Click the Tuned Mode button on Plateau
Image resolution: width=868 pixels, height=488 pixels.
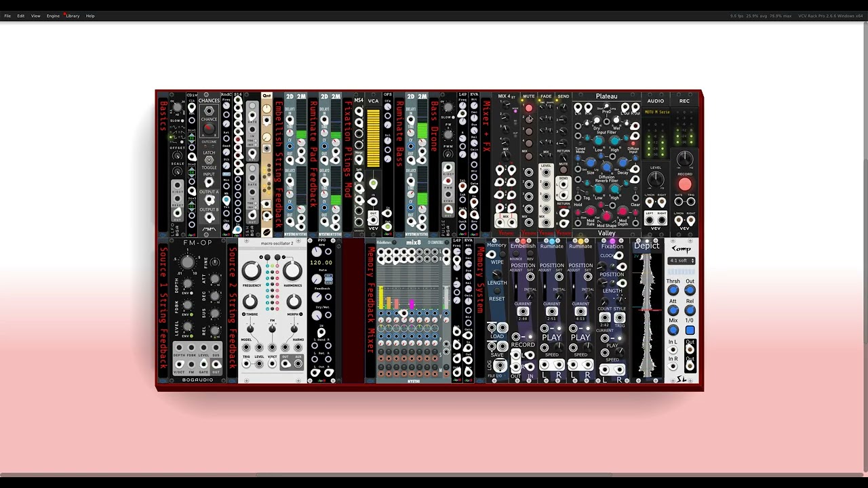[x=580, y=143]
